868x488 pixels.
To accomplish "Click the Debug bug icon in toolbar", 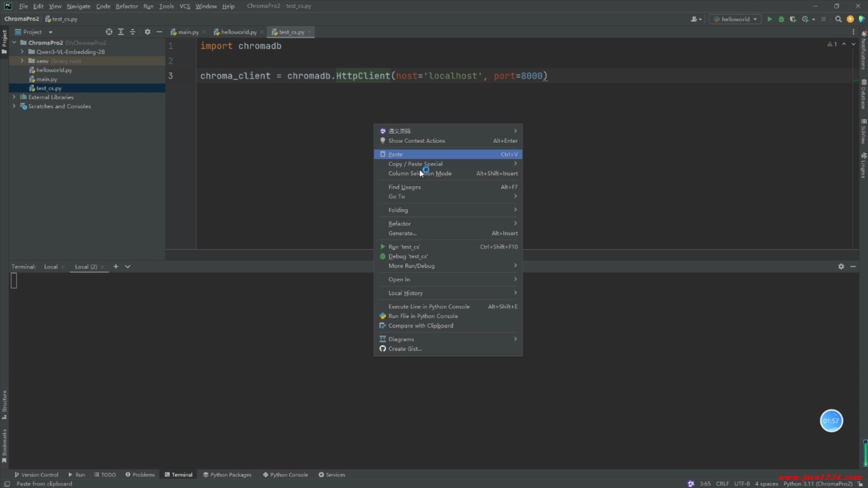I will coord(781,19).
